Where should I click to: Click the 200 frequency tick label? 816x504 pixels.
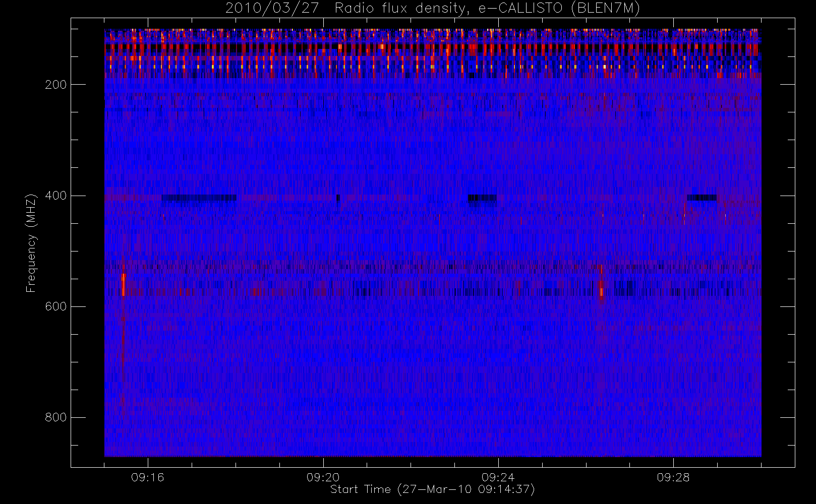[56, 85]
